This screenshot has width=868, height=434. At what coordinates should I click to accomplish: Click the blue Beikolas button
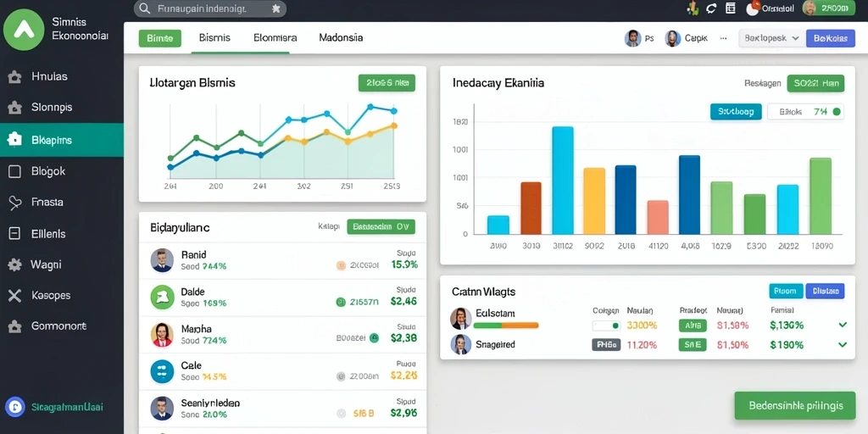(x=831, y=38)
